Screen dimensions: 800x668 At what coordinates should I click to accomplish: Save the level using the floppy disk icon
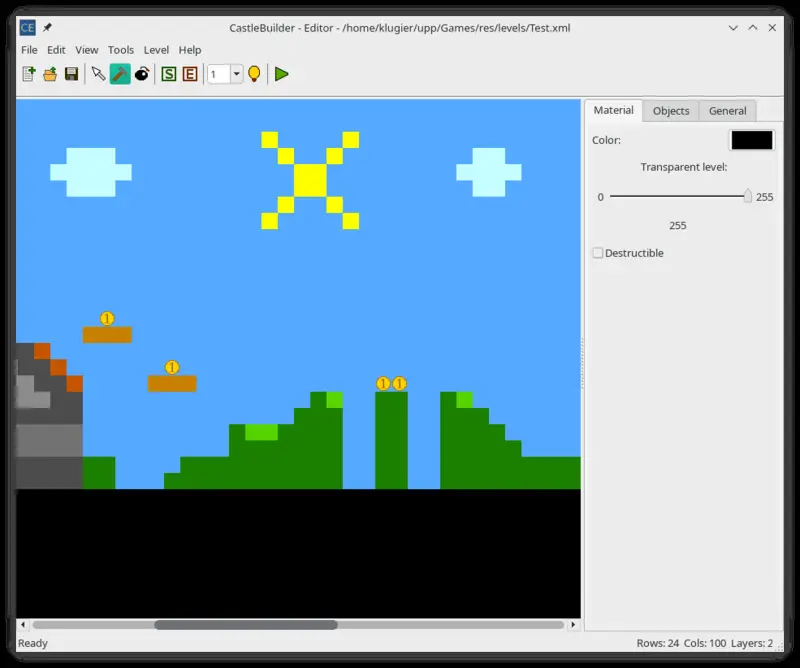[x=71, y=74]
